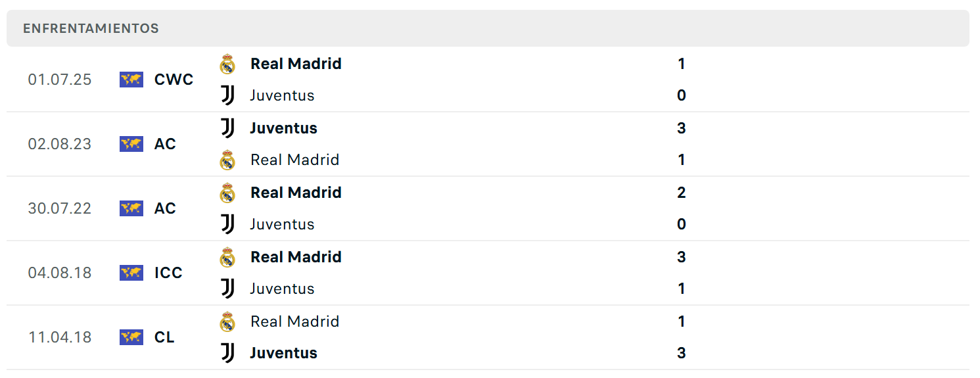Click the Enfrentamientos section header
The width and height of the screenshot is (980, 378).
point(488,28)
